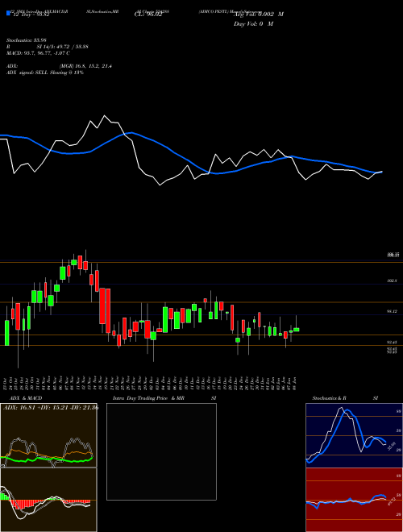This screenshot has width=403, height=532.
Task: Click the blue Stochastics mini chart
Action: pyautogui.click(x=354, y=435)
